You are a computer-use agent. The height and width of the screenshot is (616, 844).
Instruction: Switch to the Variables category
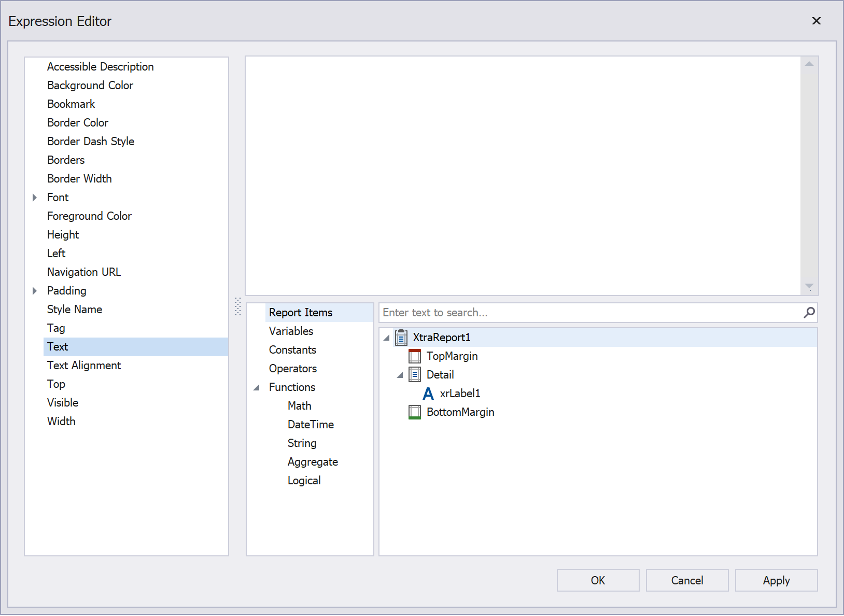tap(291, 331)
